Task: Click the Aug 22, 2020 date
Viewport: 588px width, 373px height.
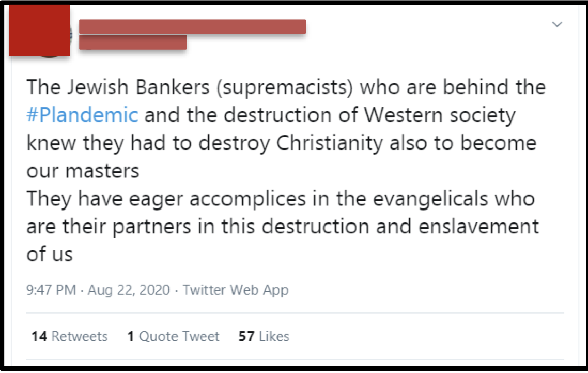Action: tap(129, 290)
